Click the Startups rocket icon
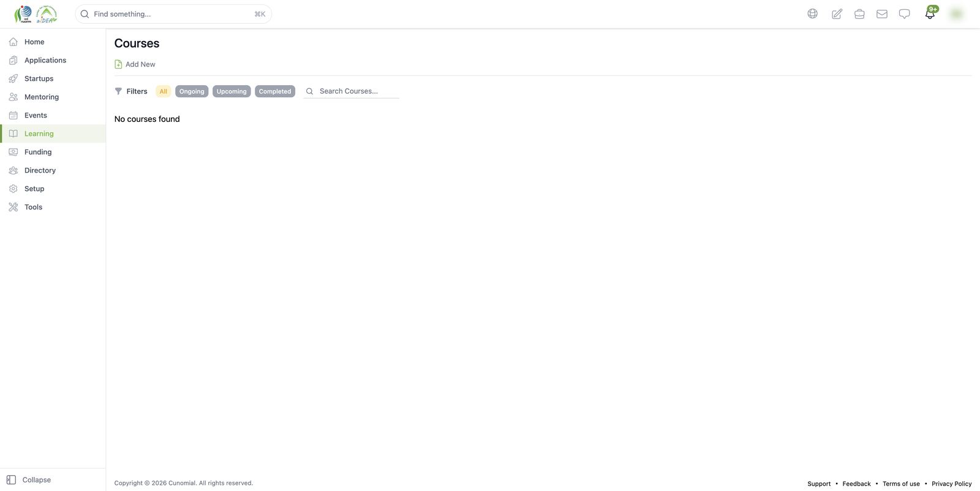 click(13, 78)
